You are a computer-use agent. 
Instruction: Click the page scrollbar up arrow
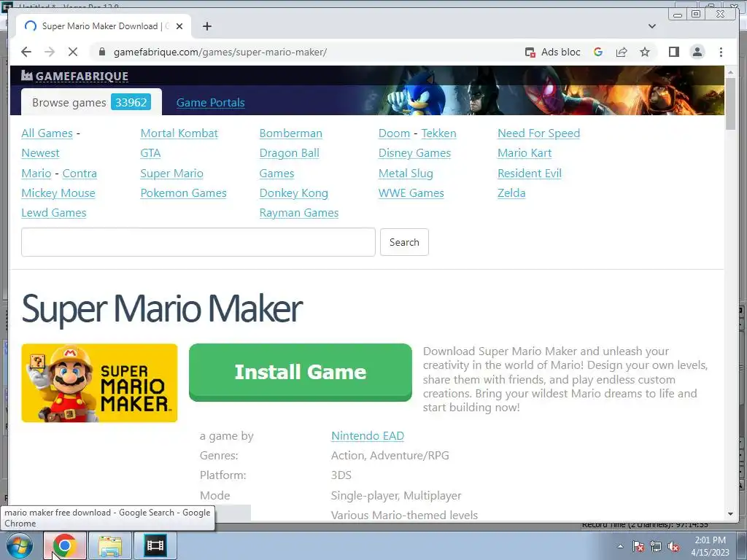tap(731, 72)
